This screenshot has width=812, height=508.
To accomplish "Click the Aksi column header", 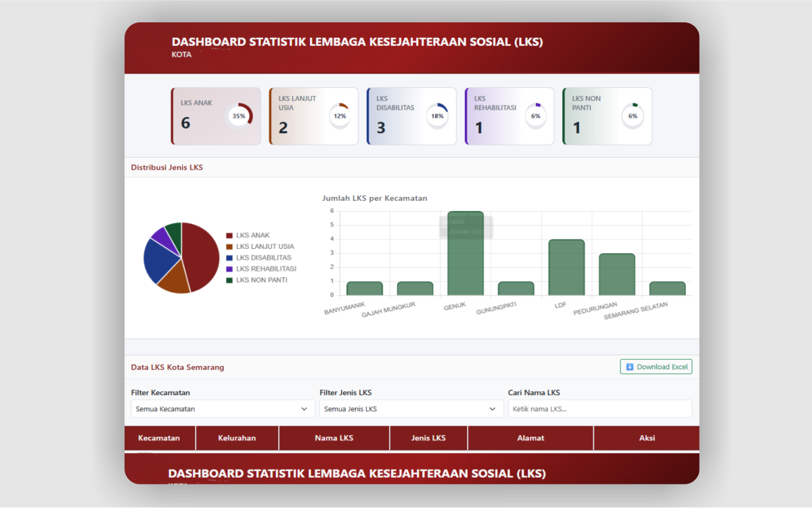I will point(646,438).
